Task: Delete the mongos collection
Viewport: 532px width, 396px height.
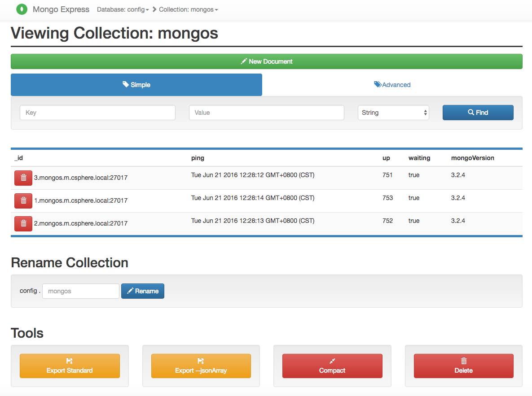Action: [x=463, y=366]
